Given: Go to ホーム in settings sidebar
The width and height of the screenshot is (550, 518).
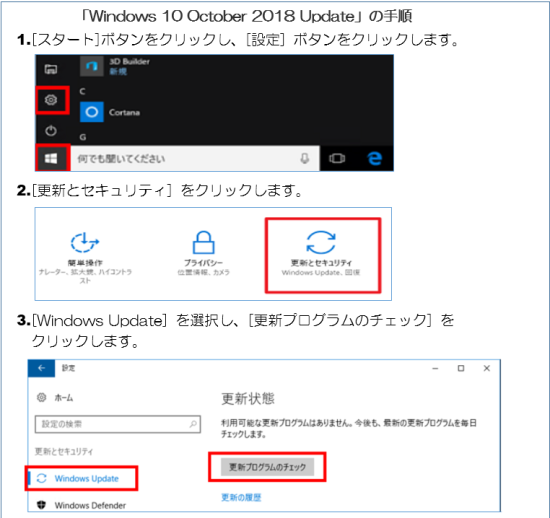Looking at the screenshot, I should click(55, 398).
